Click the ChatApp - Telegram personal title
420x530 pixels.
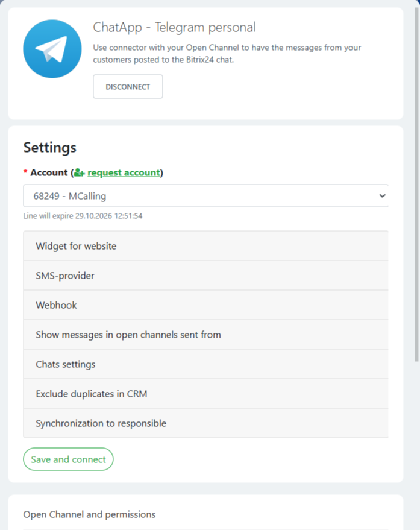point(174,27)
